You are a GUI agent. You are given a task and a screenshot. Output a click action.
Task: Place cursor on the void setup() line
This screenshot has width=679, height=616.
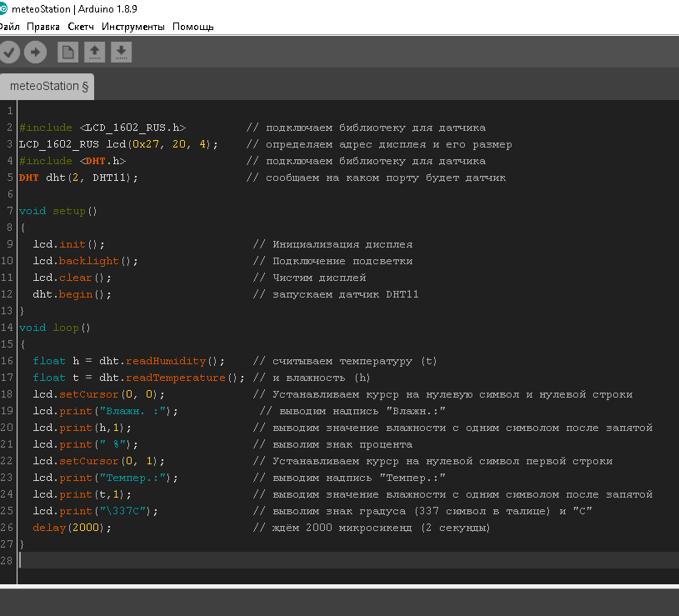point(58,211)
